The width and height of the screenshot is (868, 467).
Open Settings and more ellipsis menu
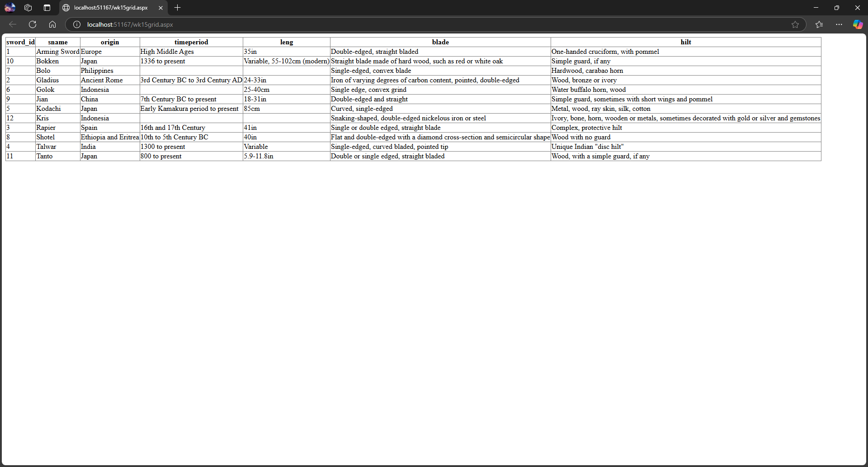coord(839,24)
